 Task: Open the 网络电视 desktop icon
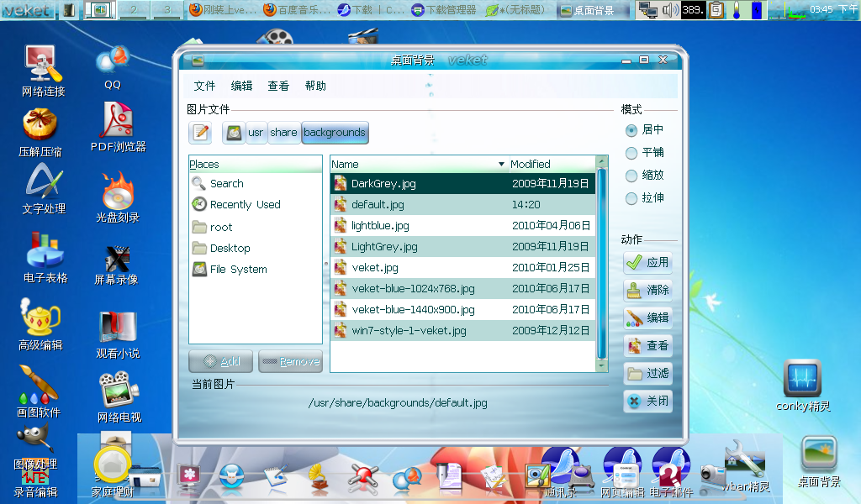point(119,397)
